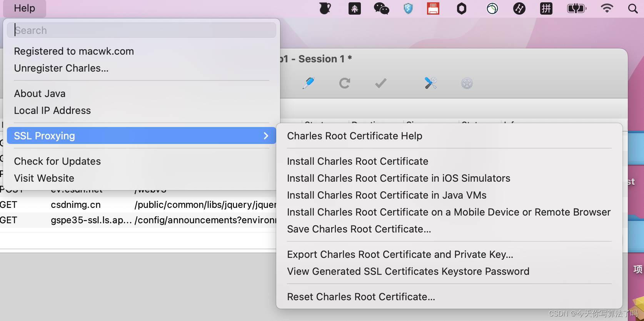Viewport: 644px width, 321px height.
Task: Open the battery status icon
Action: pyautogui.click(x=577, y=8)
